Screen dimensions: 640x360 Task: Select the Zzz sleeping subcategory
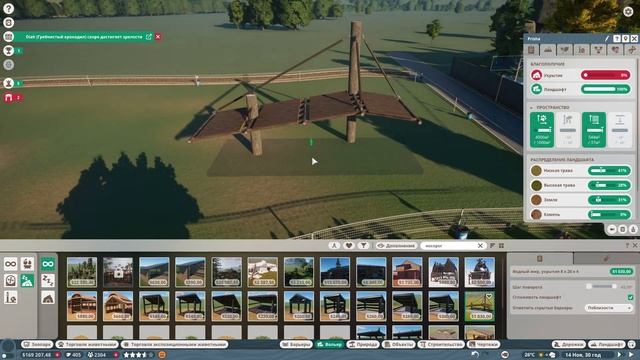tap(48, 281)
